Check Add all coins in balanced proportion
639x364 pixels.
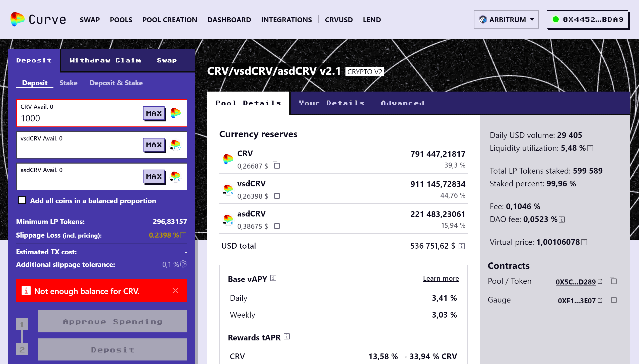[x=22, y=200]
